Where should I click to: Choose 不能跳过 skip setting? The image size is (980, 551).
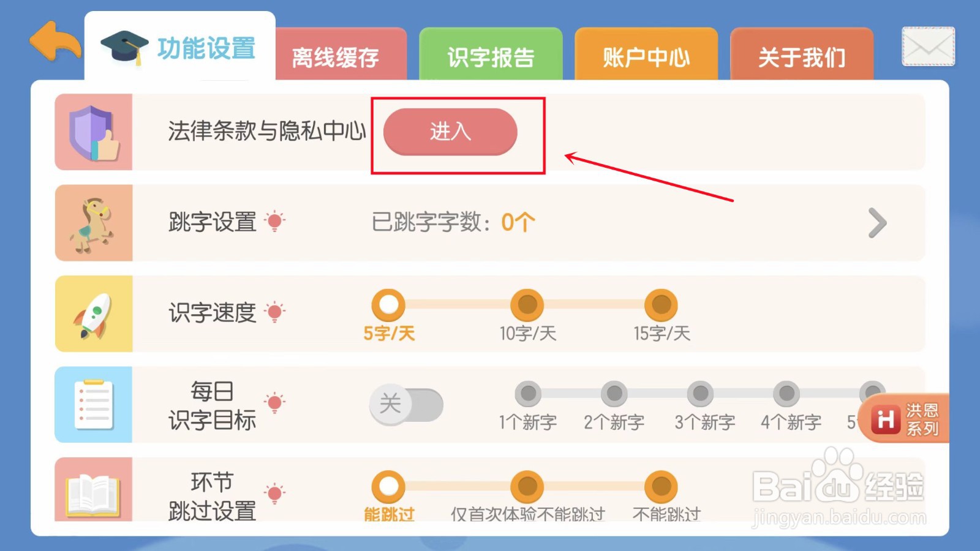(661, 487)
